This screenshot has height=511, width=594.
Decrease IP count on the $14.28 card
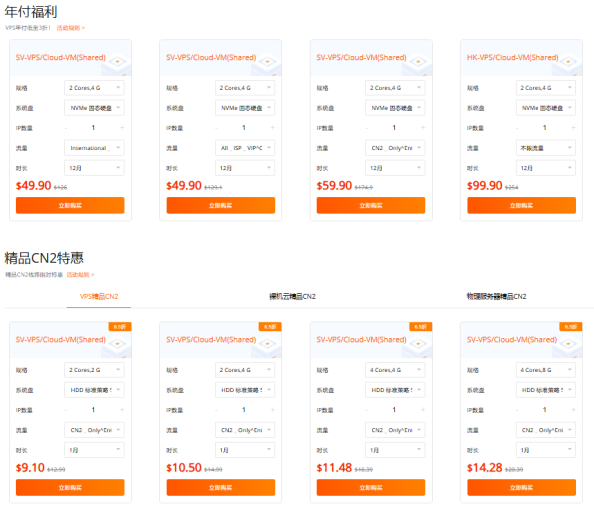[x=517, y=410]
